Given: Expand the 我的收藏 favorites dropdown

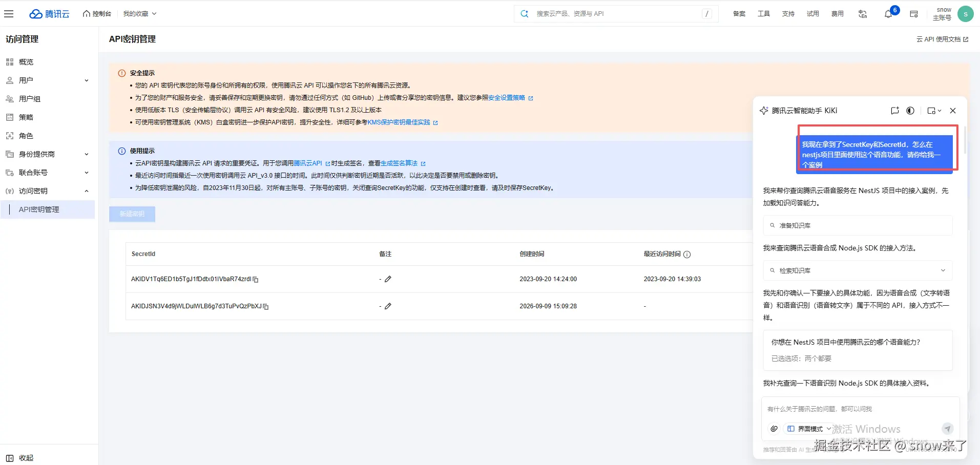Looking at the screenshot, I should [140, 14].
